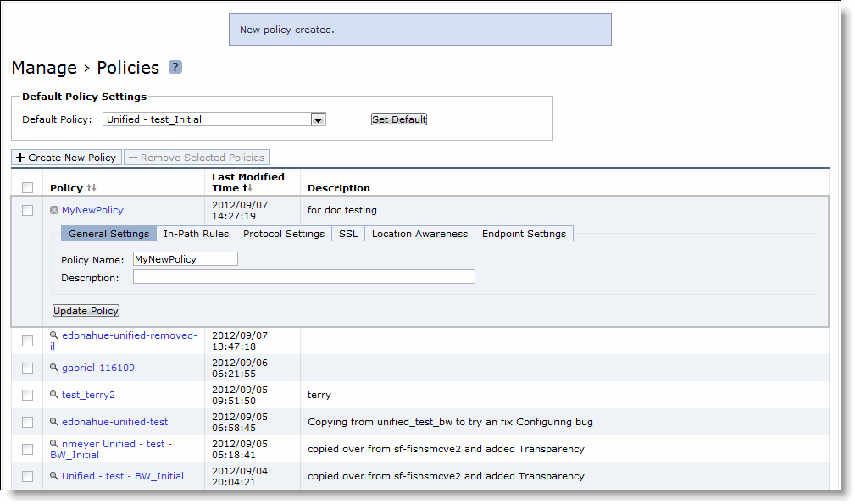Click magnifier icon beside edonahue-unified-test
Viewport: 855px width, 504px height.
54,422
